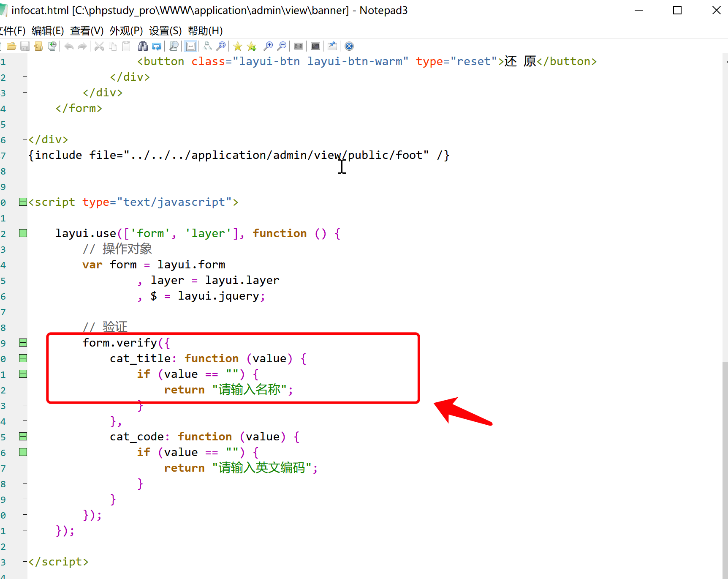
Task: Click the hierarchy diagram toolbar icon
Action: click(x=207, y=46)
